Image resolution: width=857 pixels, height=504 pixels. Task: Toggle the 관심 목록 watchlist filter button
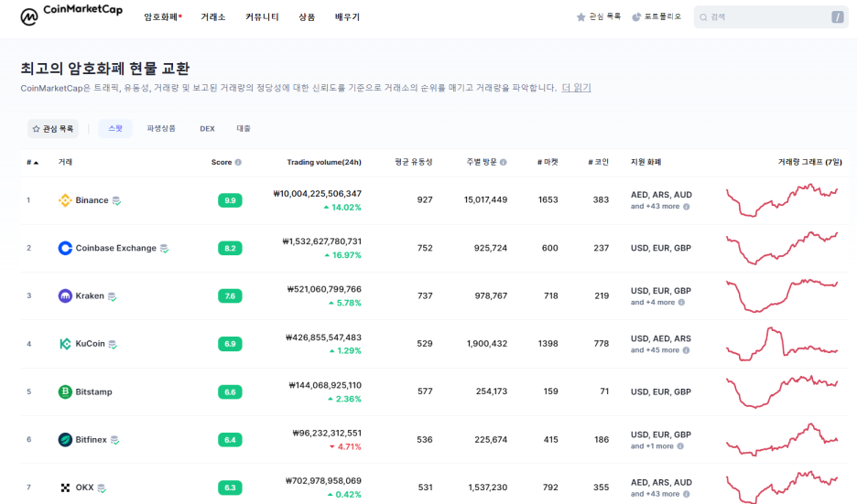click(x=53, y=129)
